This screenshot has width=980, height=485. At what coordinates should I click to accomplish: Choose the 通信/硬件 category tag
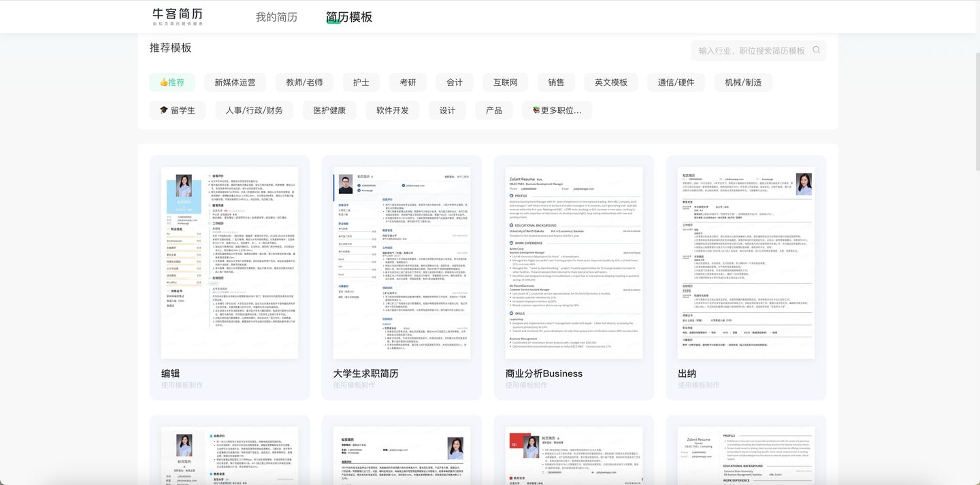coord(676,82)
